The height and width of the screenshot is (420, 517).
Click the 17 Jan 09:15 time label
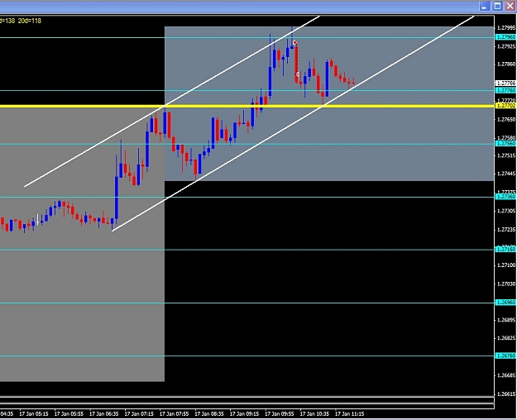pos(244,413)
